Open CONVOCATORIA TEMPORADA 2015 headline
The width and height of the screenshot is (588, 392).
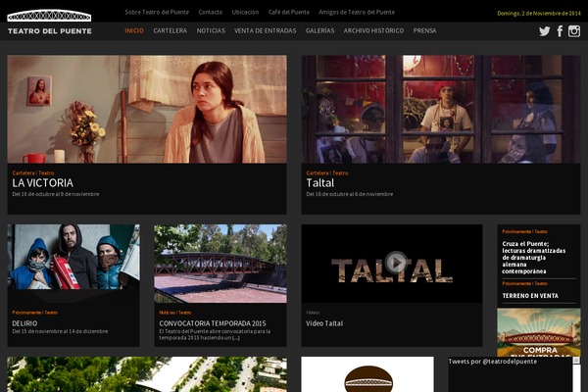click(213, 323)
